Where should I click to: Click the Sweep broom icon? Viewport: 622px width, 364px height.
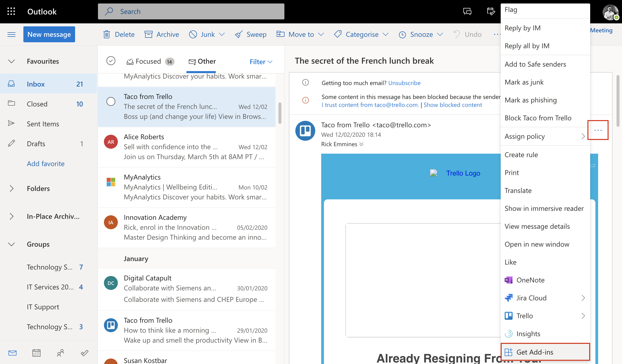click(x=239, y=34)
